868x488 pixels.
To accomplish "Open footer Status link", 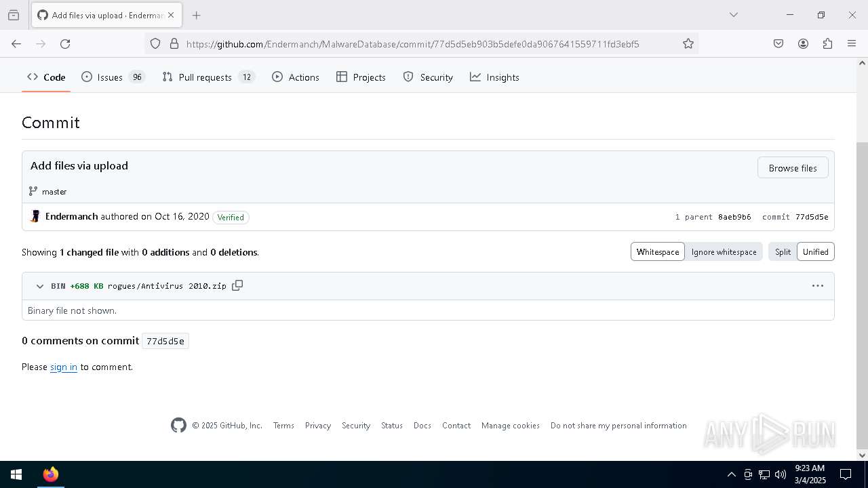I will pos(392,426).
